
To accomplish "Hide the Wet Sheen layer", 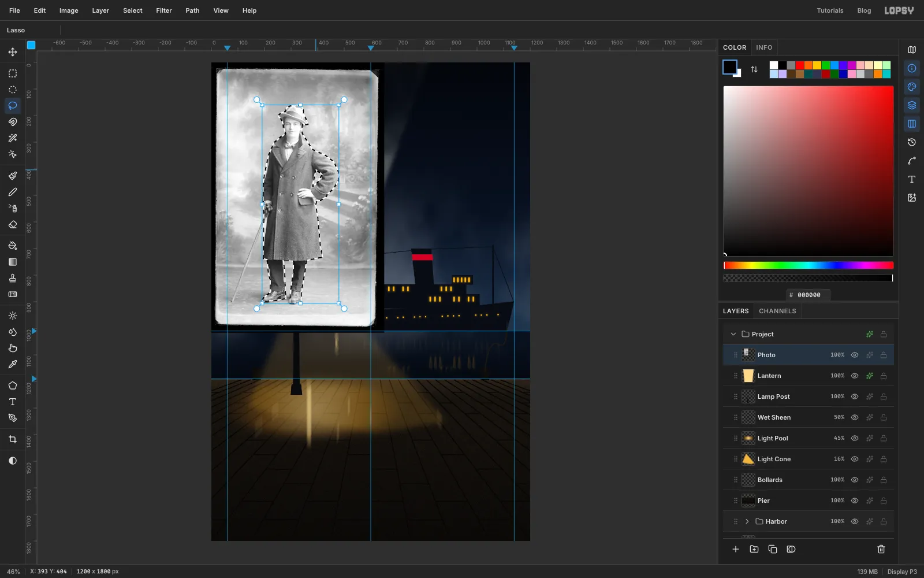I will tap(855, 417).
